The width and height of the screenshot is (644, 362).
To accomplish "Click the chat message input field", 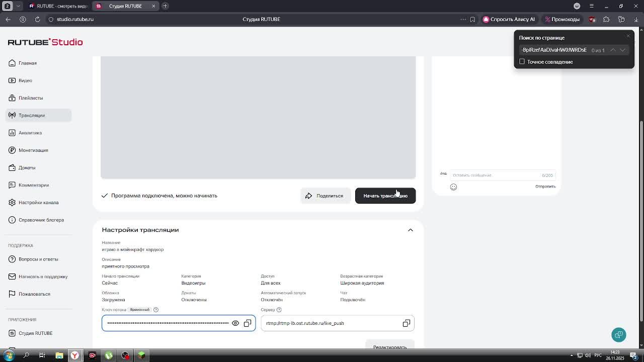I will (x=503, y=175).
